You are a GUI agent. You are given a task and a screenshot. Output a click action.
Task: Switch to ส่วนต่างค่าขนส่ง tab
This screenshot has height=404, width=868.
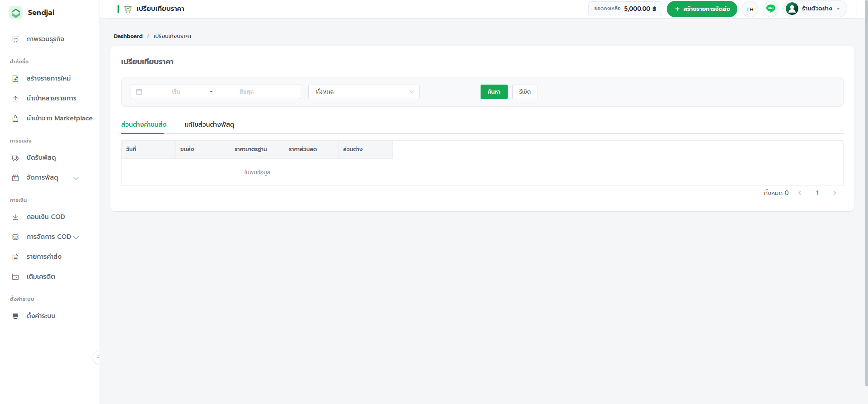[144, 124]
